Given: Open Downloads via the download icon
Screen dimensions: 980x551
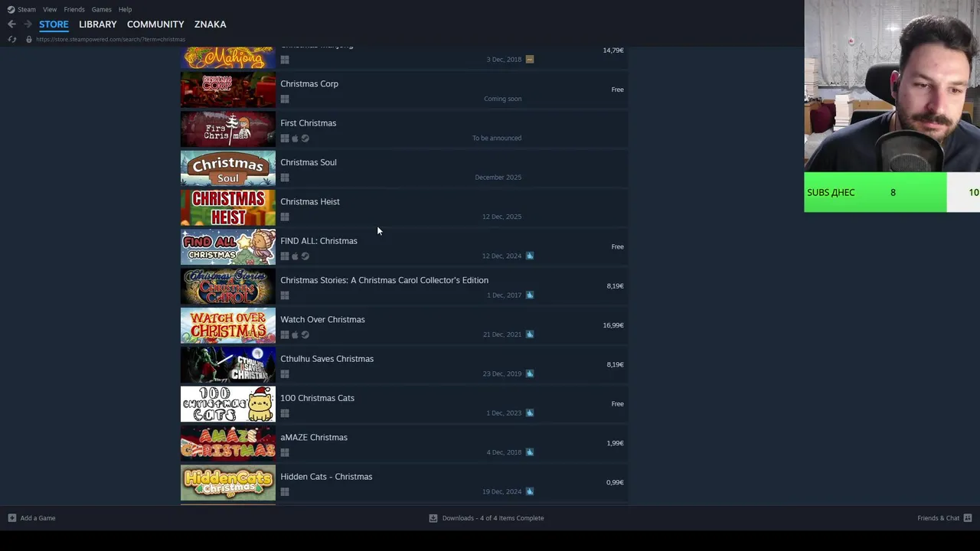Looking at the screenshot, I should pos(433,518).
